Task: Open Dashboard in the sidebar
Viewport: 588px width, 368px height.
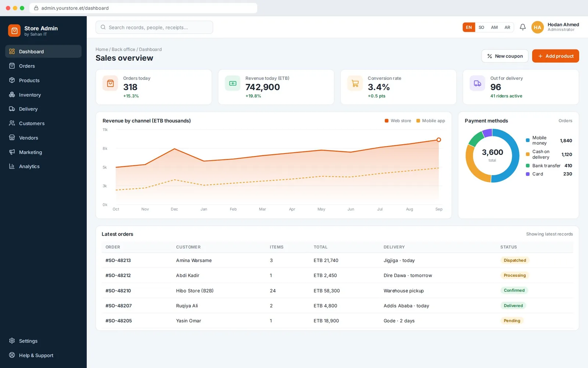Action: (43, 52)
